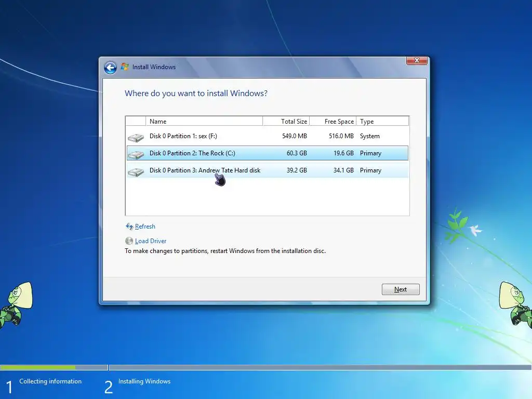
Task: Sort by the Total Size column header
Action: pyautogui.click(x=286, y=121)
